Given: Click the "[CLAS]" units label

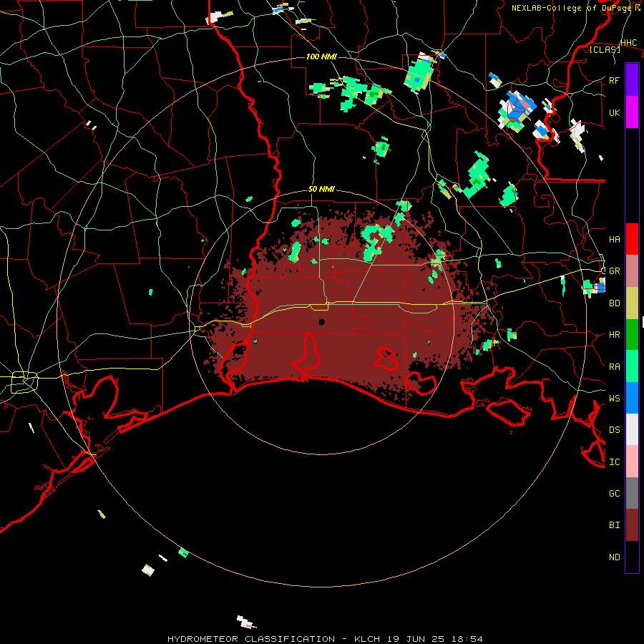Looking at the screenshot, I should click(x=605, y=49).
